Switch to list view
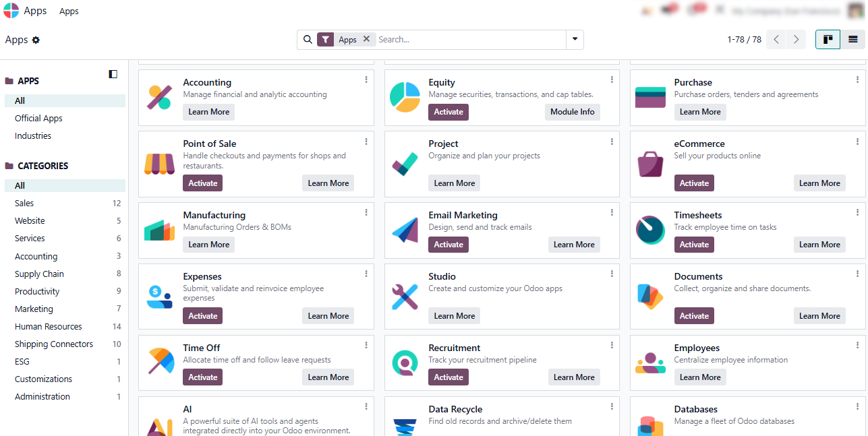The width and height of the screenshot is (868, 436). (x=852, y=40)
